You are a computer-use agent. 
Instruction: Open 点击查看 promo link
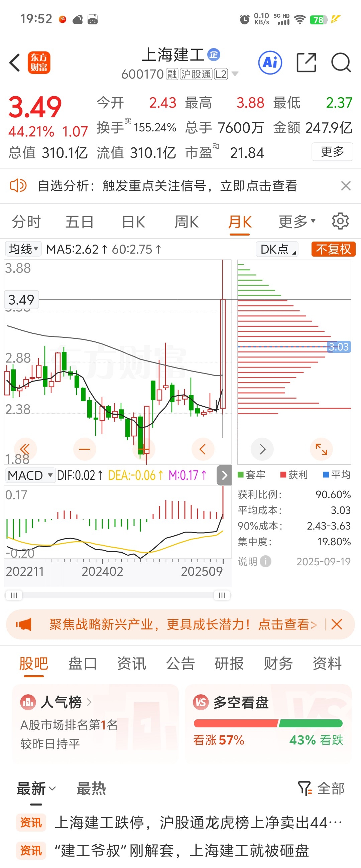click(x=287, y=624)
